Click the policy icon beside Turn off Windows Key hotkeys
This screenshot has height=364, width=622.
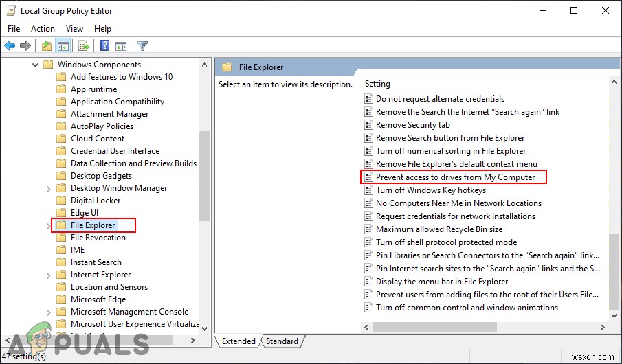[x=368, y=190]
